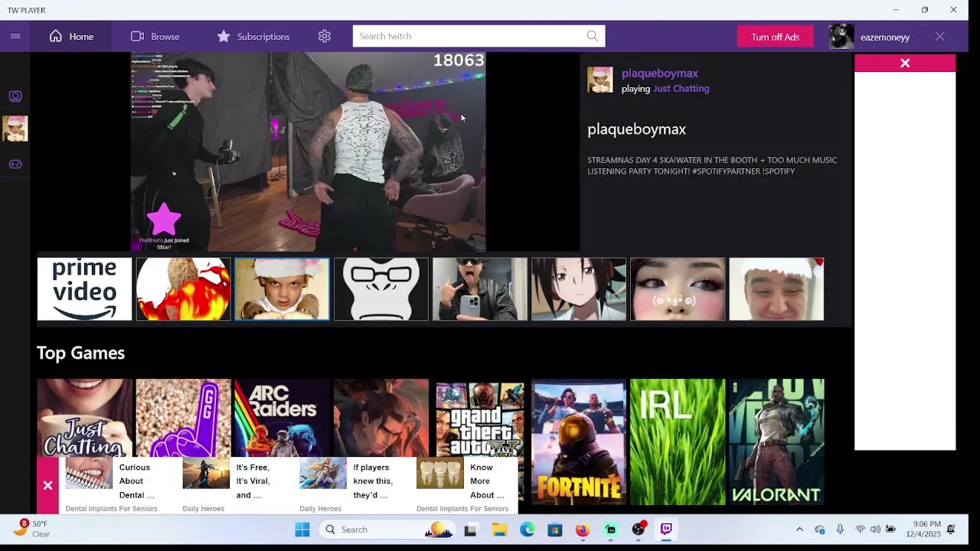Open the volume speaker tray icon
Image resolution: width=980 pixels, height=551 pixels.
coord(875,530)
